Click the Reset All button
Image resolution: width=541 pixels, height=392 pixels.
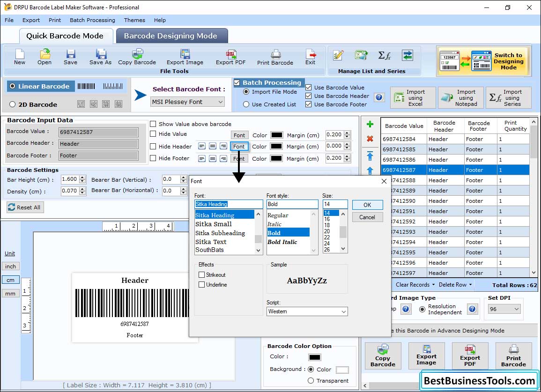(x=25, y=207)
